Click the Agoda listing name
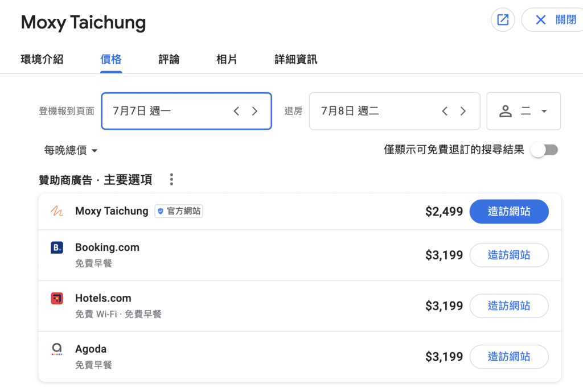583x392 pixels. point(91,349)
